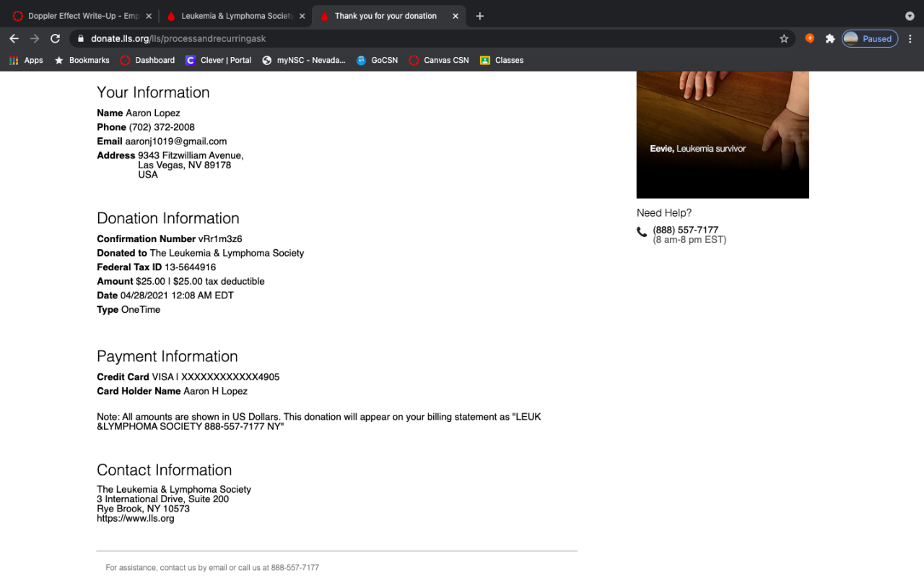Open the Classes bookmark
This screenshot has width=924, height=578.
tap(502, 61)
